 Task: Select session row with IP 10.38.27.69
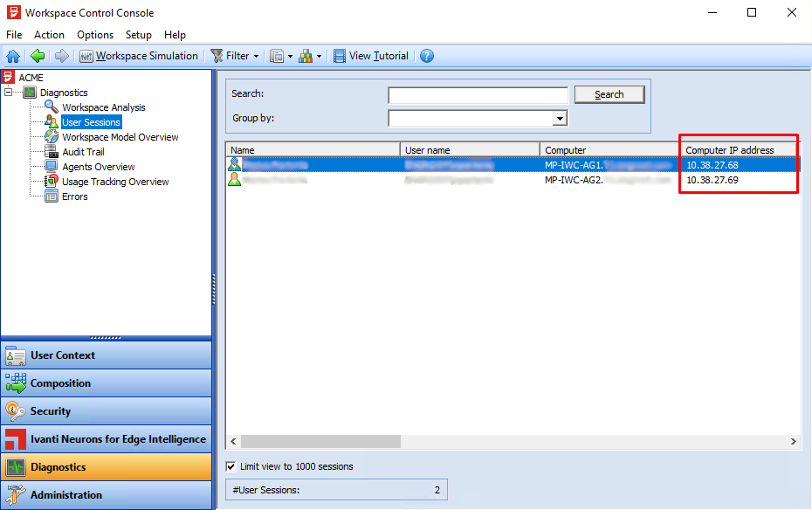click(x=513, y=180)
